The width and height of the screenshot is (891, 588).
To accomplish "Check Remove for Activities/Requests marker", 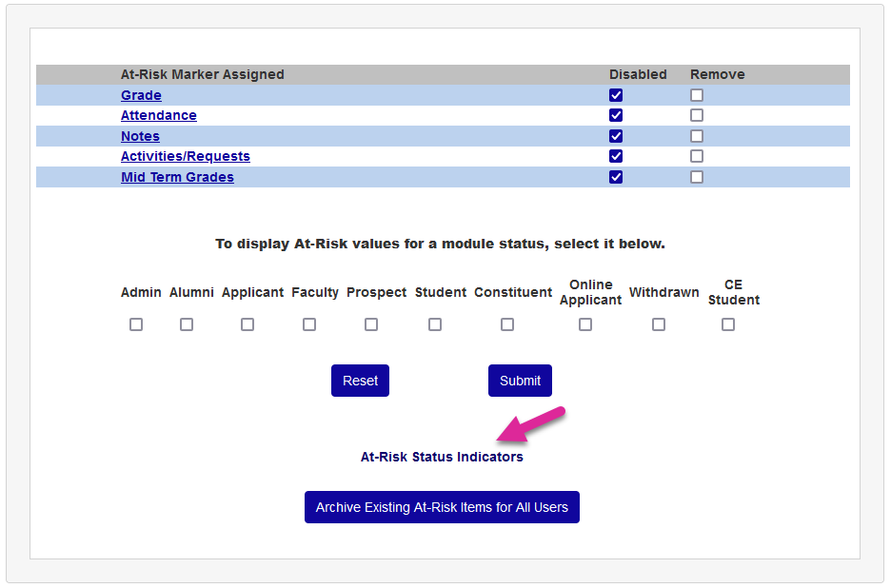I will click(x=697, y=156).
